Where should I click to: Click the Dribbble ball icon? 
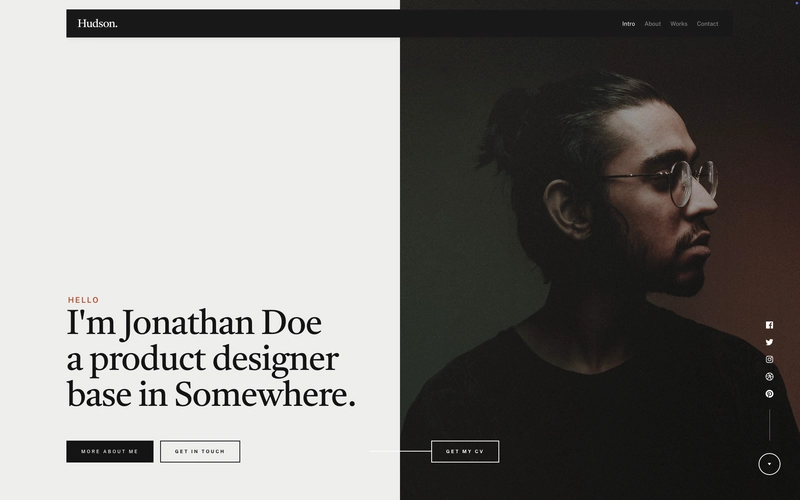point(769,377)
